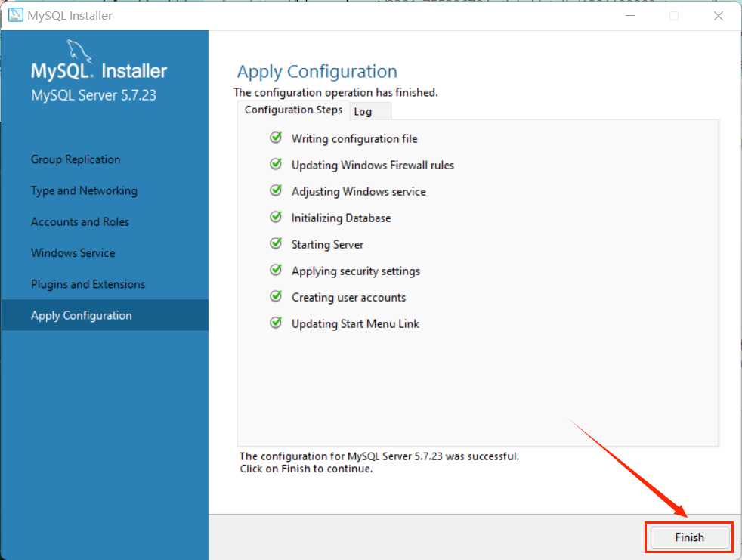742x560 pixels.
Task: Click 'Writing configuration file' step text
Action: click(x=354, y=139)
